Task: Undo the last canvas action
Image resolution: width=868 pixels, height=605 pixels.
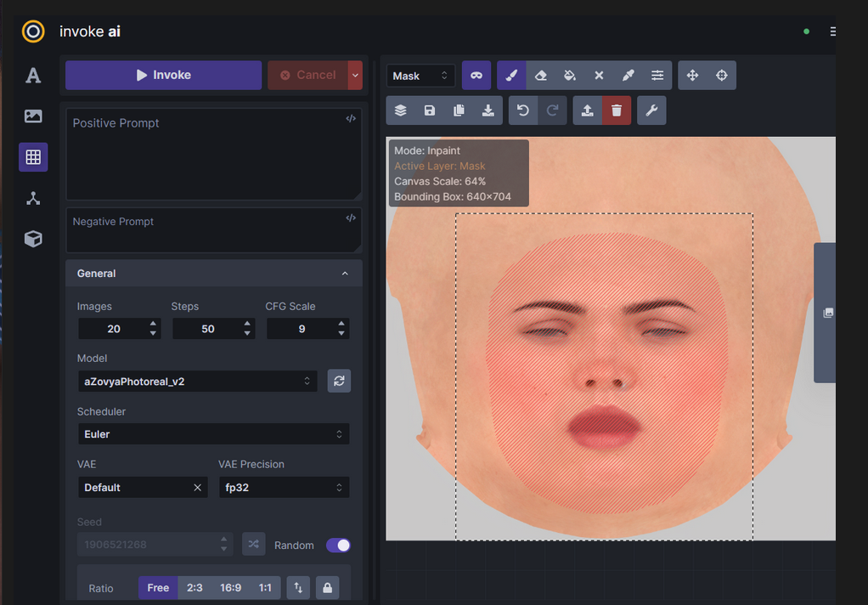Action: click(x=523, y=110)
